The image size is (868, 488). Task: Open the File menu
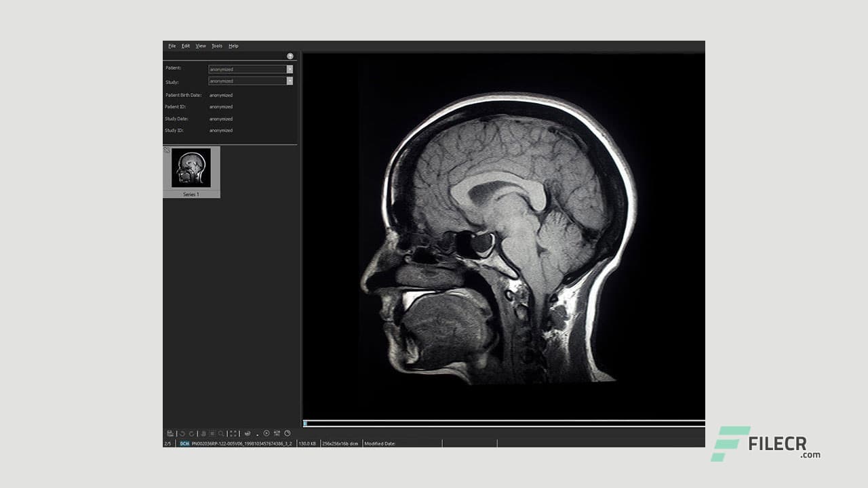[172, 45]
